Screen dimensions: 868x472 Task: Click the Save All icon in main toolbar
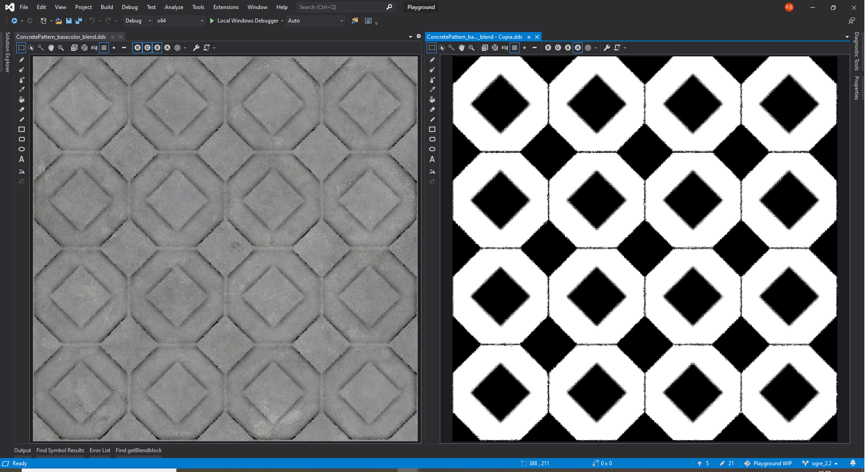click(x=79, y=21)
